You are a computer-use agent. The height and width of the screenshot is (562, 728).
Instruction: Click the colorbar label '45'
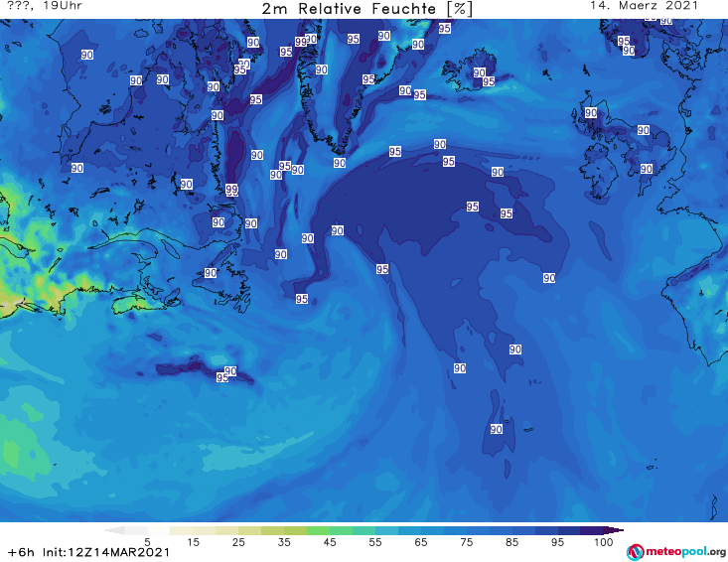330,542
